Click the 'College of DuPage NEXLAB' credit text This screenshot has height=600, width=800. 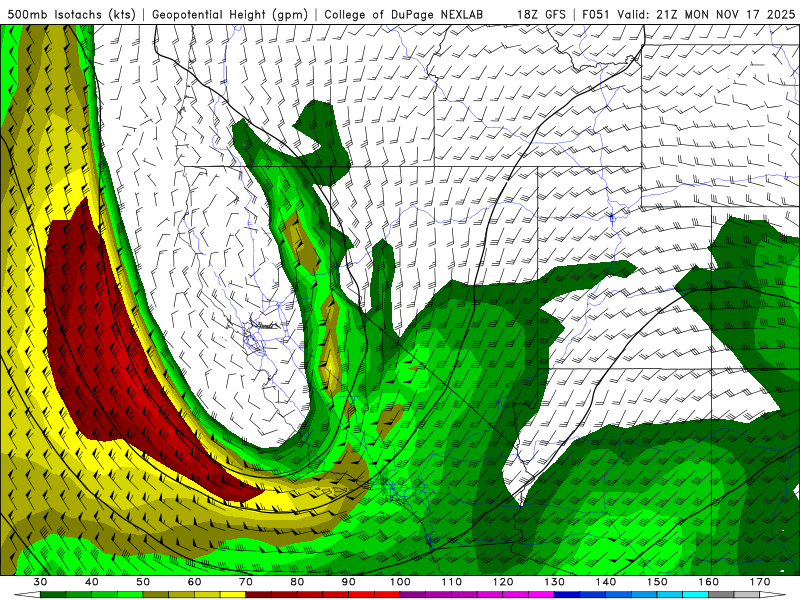(403, 15)
